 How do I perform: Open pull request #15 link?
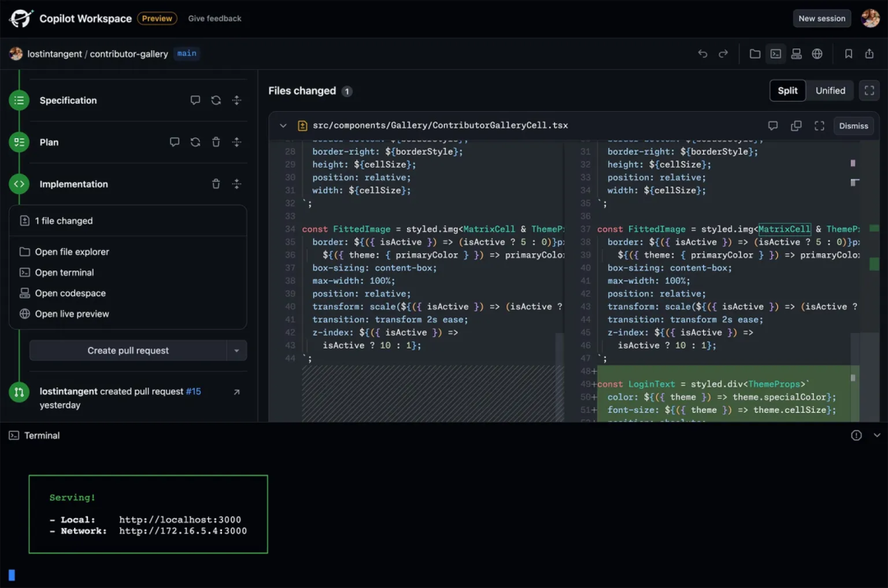point(192,392)
